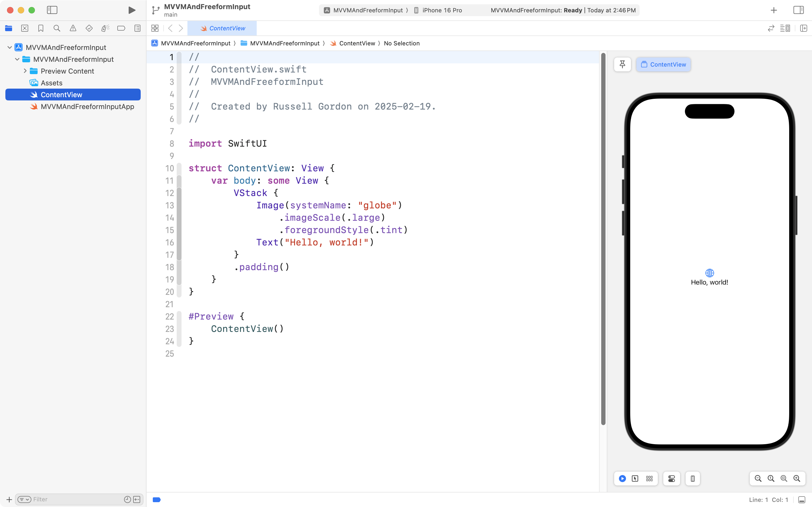Enable Live preview mode in canvas
Image resolution: width=812 pixels, height=507 pixels.
coord(622,479)
